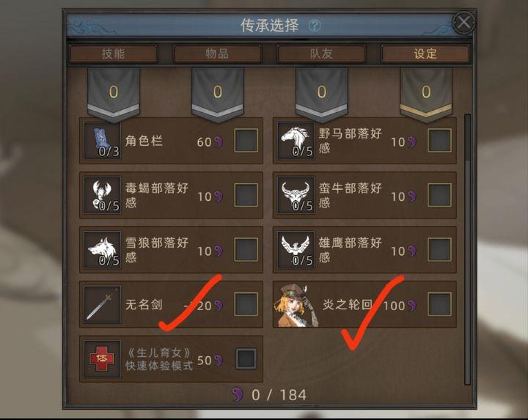Enable the 野马部落好感 checkbox
This screenshot has height=420, width=528.
pyautogui.click(x=439, y=140)
